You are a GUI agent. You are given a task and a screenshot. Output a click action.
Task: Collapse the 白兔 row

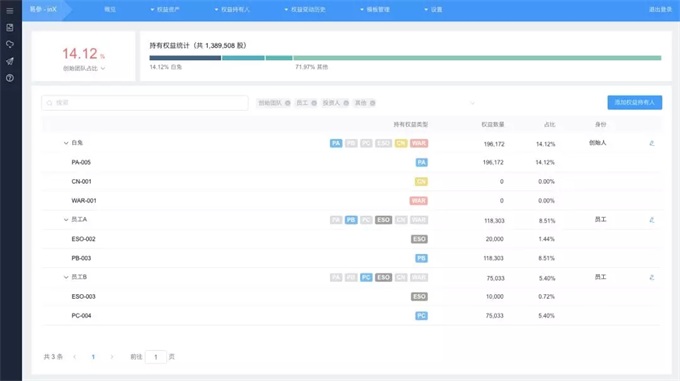coord(66,143)
